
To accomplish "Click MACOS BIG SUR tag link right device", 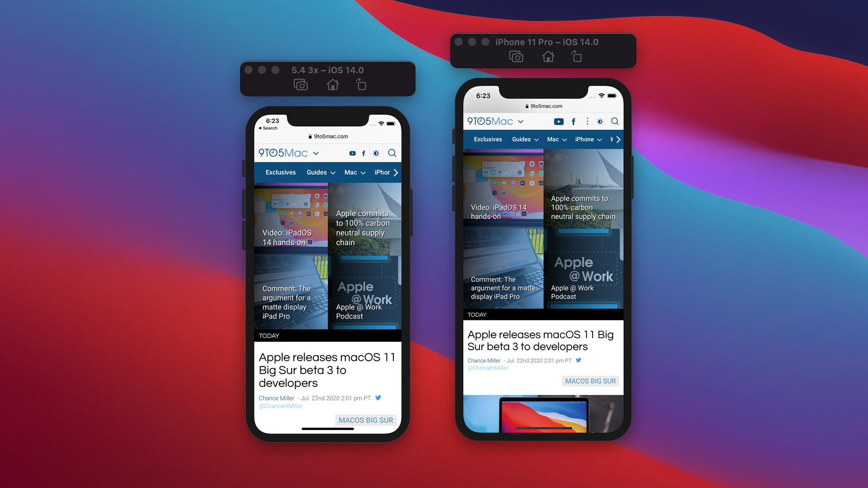I will [590, 381].
